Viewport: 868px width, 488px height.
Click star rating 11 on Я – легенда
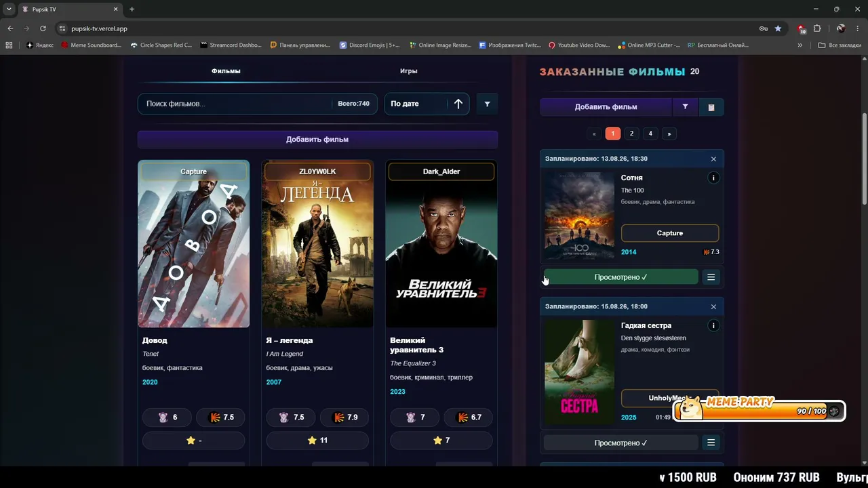(x=317, y=441)
